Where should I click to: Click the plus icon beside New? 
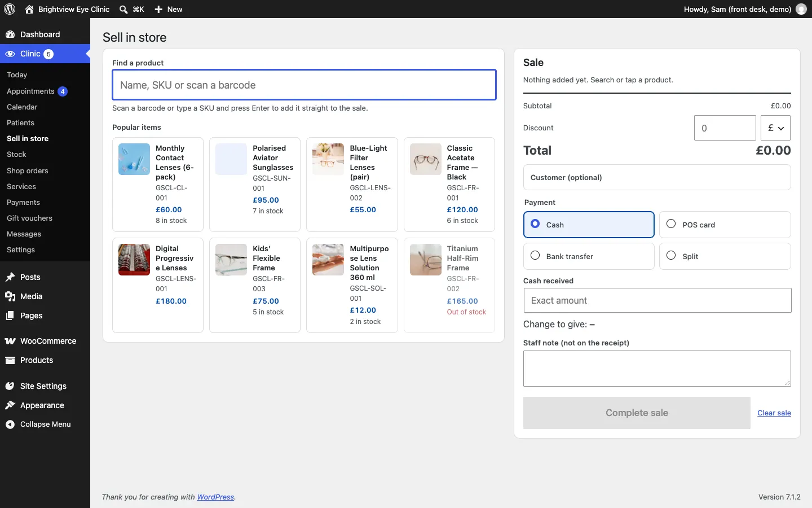[x=158, y=9]
